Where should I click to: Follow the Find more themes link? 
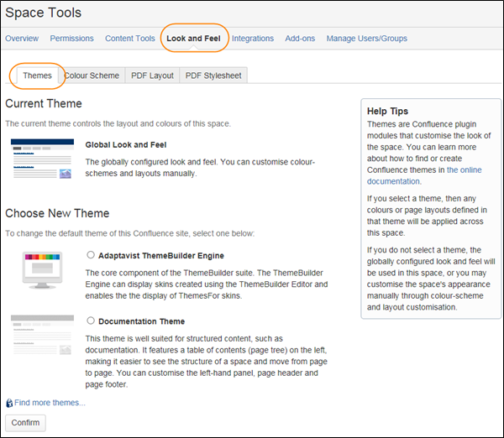tap(50, 403)
